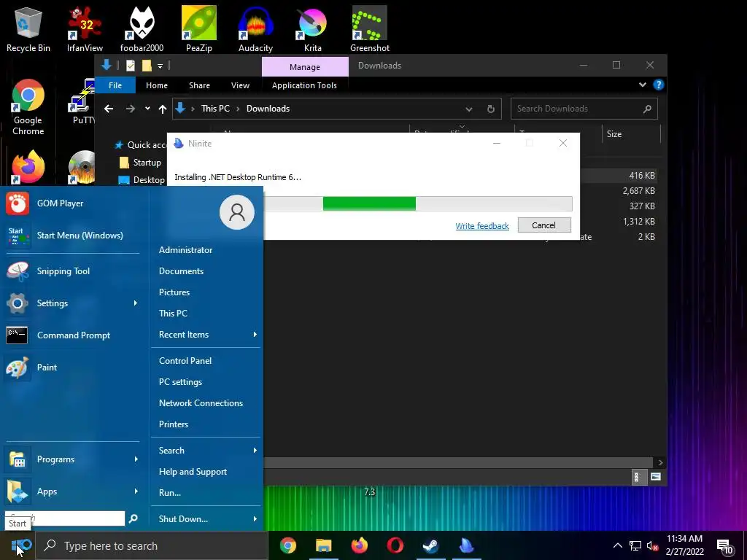Switch to Share ribbon tab
Viewport: 747px width, 560px height.
[199, 85]
